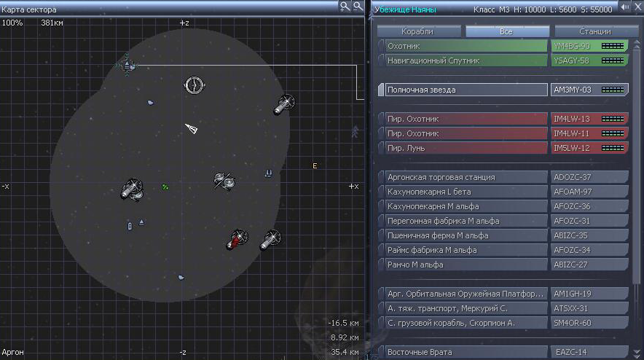Screen dimensions: 644x360
Task: Select the large station icon left of center
Action: point(132,189)
